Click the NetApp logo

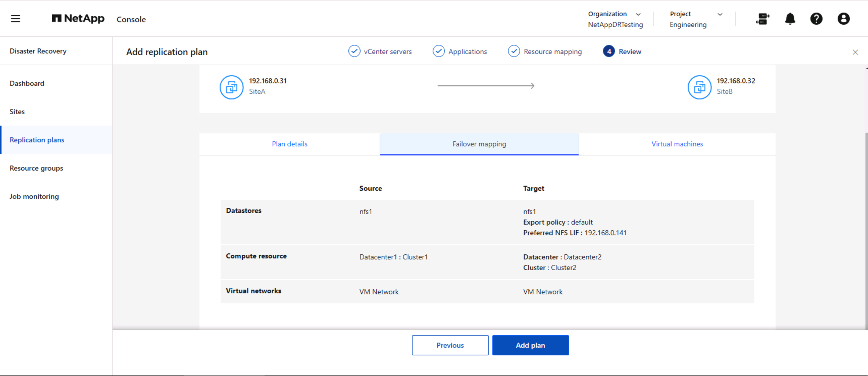pyautogui.click(x=78, y=18)
